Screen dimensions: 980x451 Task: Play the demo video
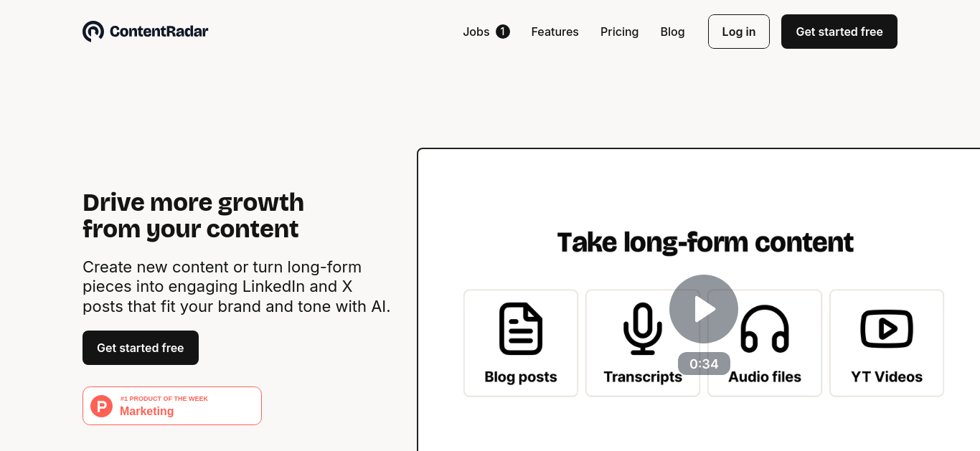click(x=704, y=309)
